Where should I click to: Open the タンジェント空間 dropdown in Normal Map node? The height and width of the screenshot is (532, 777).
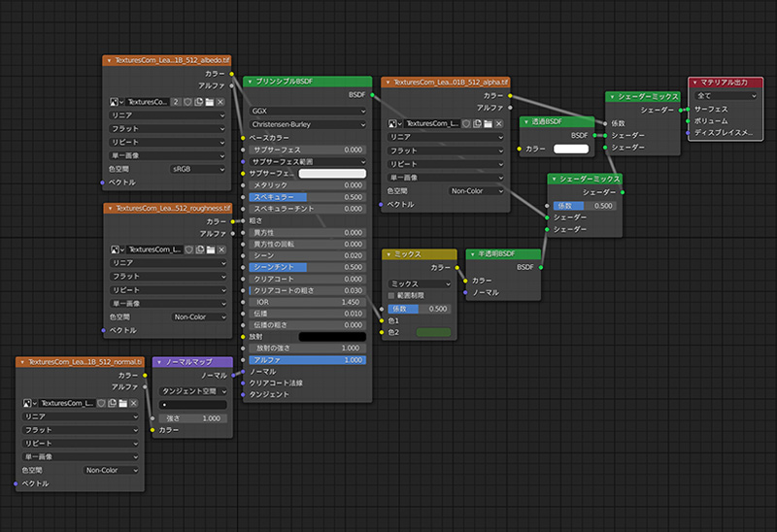(x=191, y=391)
